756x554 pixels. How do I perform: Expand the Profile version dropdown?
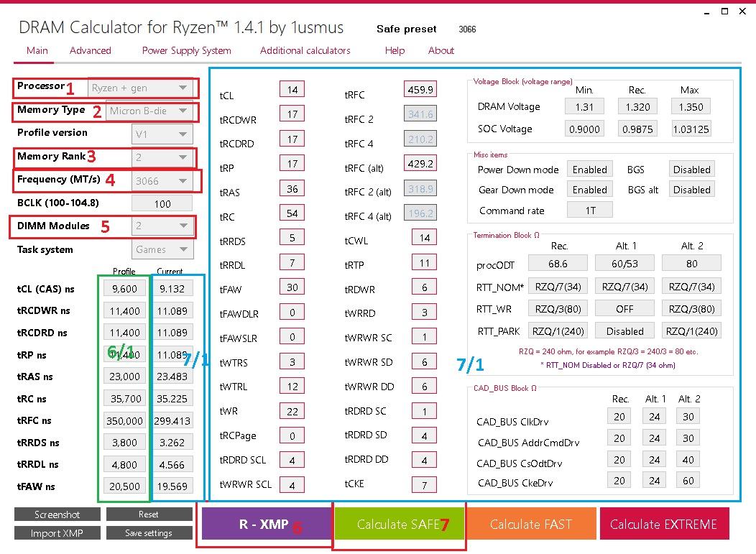162,134
